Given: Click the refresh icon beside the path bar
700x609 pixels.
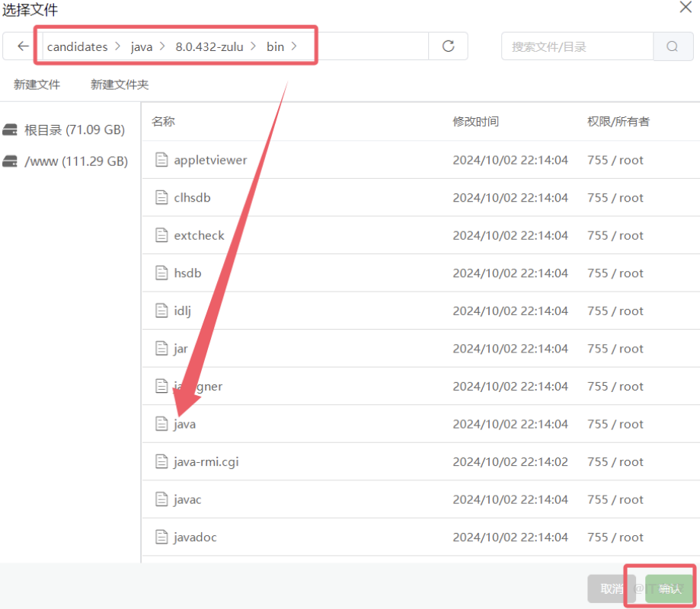Looking at the screenshot, I should [447, 46].
